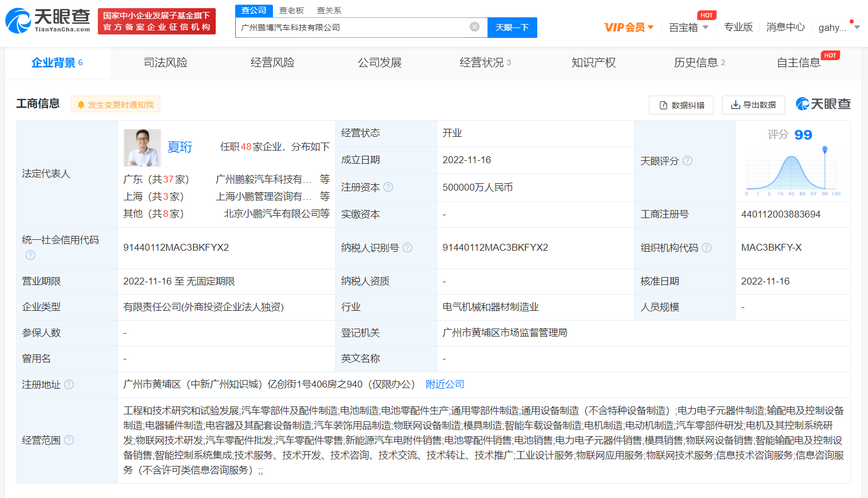This screenshot has width=868, height=498.
Task: Click the score value 99
Action: [x=803, y=135]
